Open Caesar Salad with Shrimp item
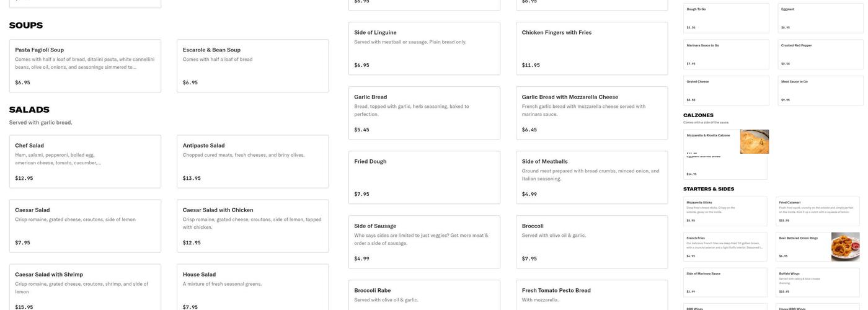Screen dimensions: 868x310 [85, 288]
